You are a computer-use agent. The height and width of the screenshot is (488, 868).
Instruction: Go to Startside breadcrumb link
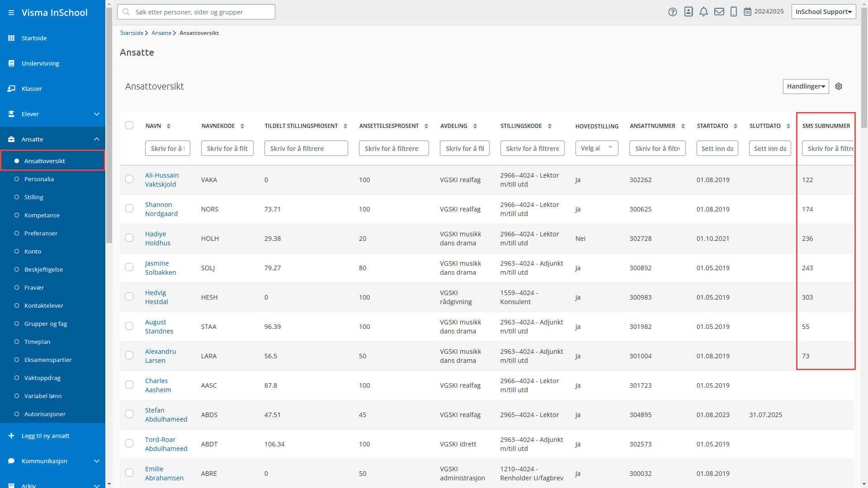coord(132,33)
